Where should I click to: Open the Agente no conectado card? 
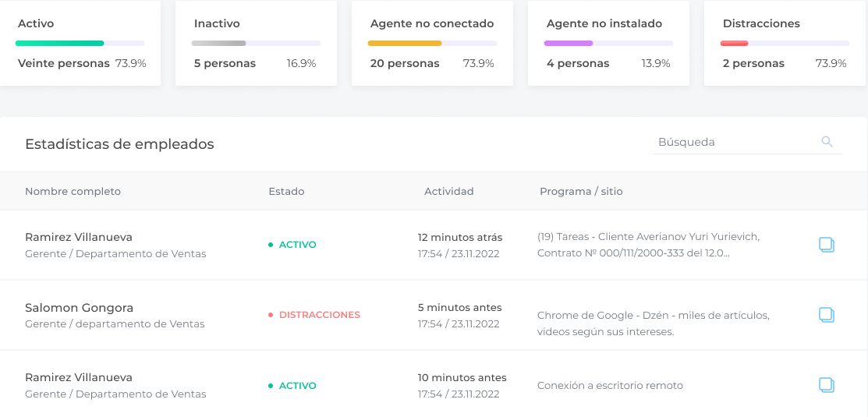432,43
